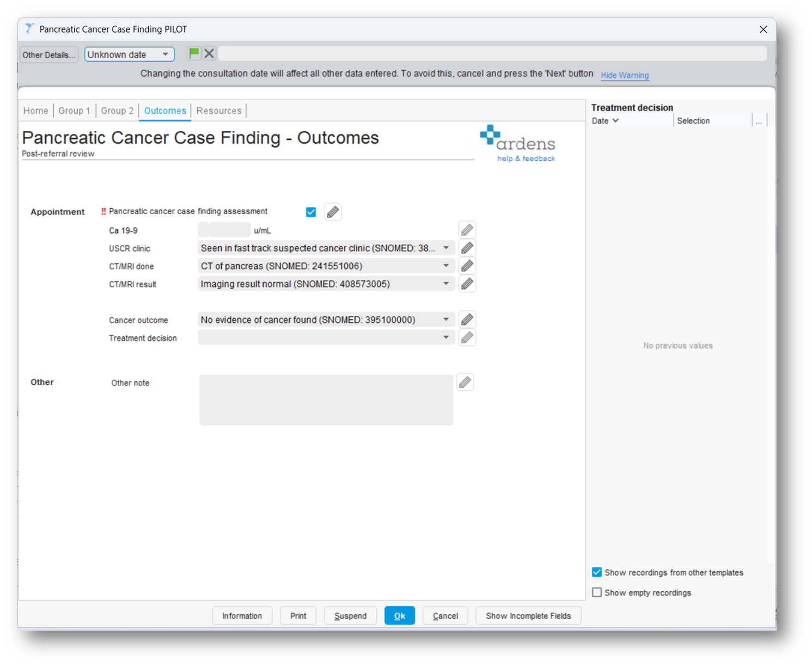Click the Ok button

(x=400, y=616)
